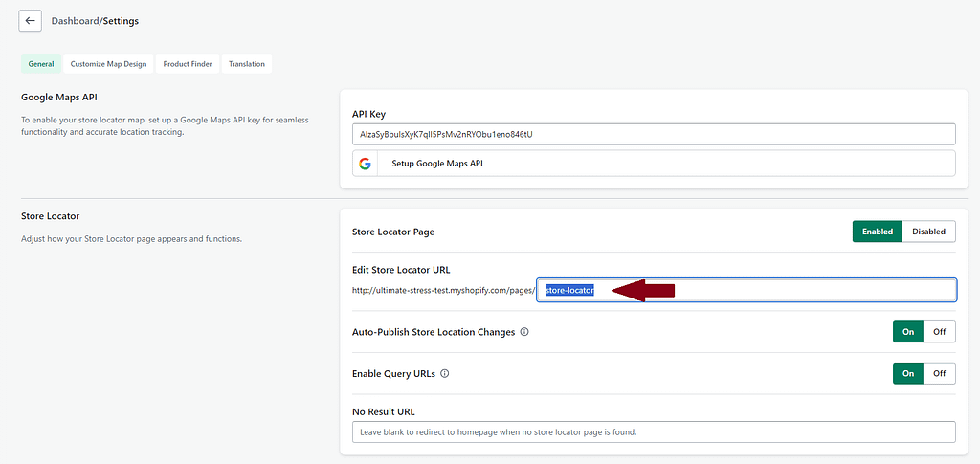Click the Settings breadcrumb text
The image size is (980, 464).
[x=120, y=20]
